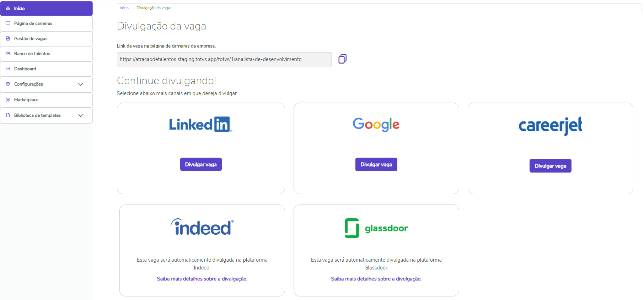Click the copy link icon
Screen dimensions: 644x300
point(342,59)
